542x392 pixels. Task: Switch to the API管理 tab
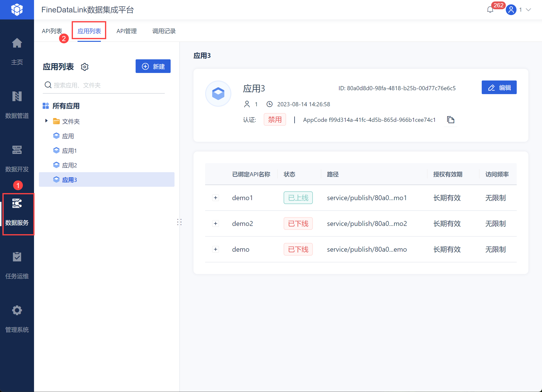(126, 31)
